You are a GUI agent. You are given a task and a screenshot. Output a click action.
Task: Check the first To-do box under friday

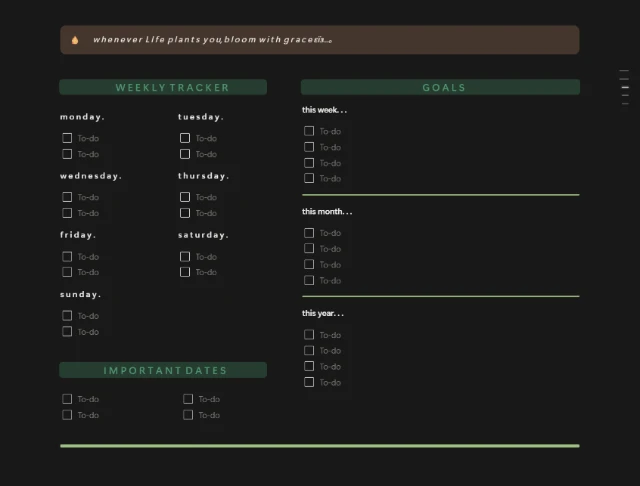click(68, 256)
